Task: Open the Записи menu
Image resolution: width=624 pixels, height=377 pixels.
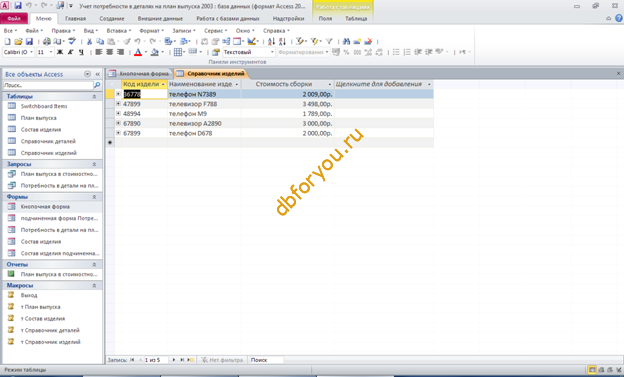Action: coord(184,31)
